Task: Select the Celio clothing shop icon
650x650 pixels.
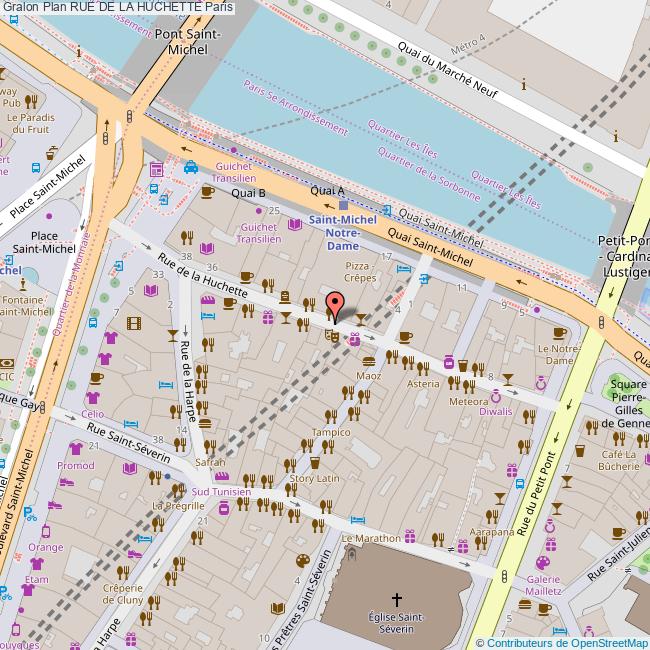Action: click(93, 399)
